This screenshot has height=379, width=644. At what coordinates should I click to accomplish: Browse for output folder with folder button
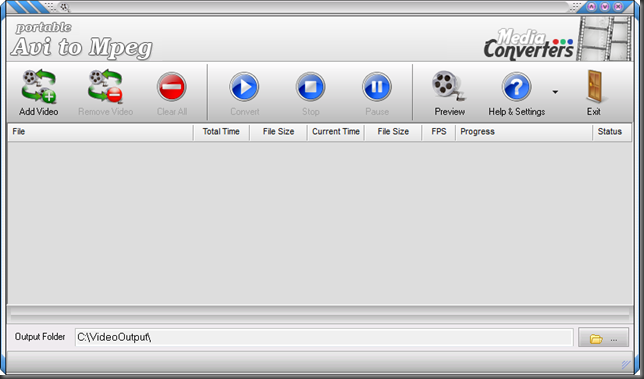coord(603,338)
